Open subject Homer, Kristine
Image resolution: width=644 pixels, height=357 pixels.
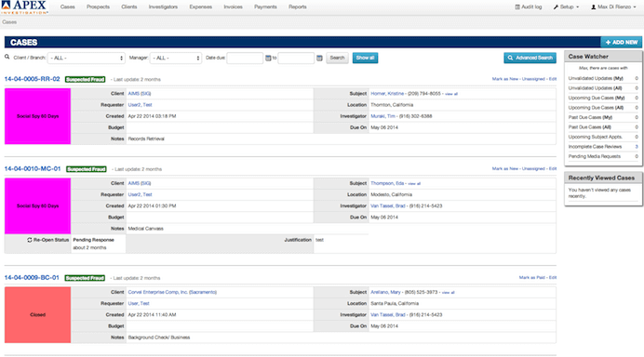(387, 94)
